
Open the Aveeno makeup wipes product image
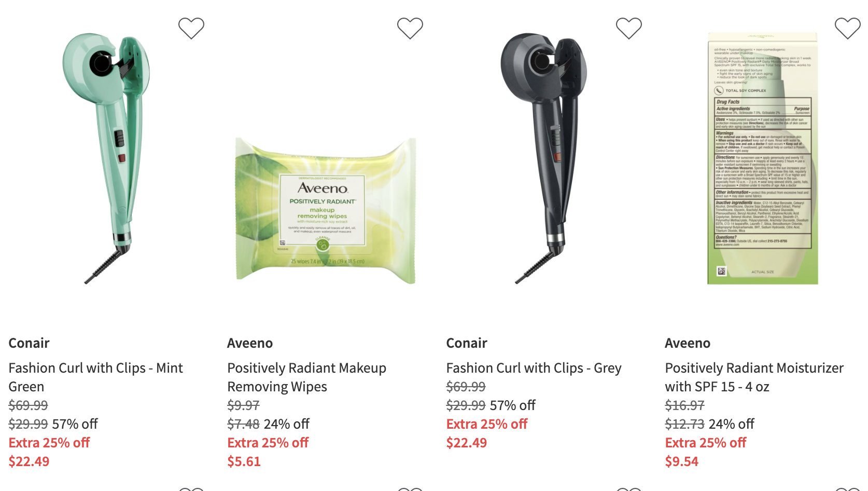(x=326, y=210)
